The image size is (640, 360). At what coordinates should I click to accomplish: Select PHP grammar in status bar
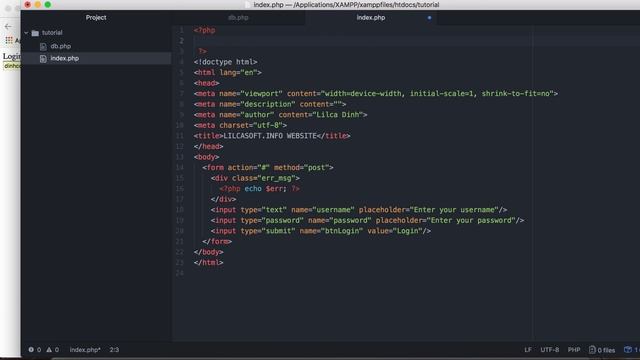pos(574,350)
